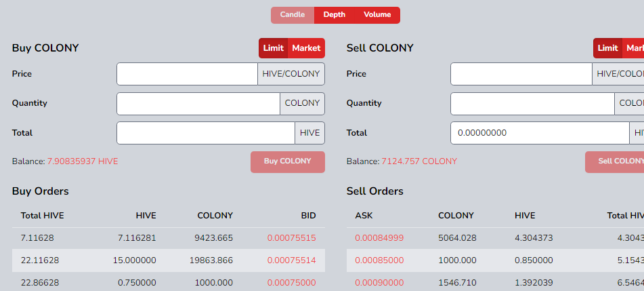Click sell order HIVE value 0.850000

(x=534, y=260)
